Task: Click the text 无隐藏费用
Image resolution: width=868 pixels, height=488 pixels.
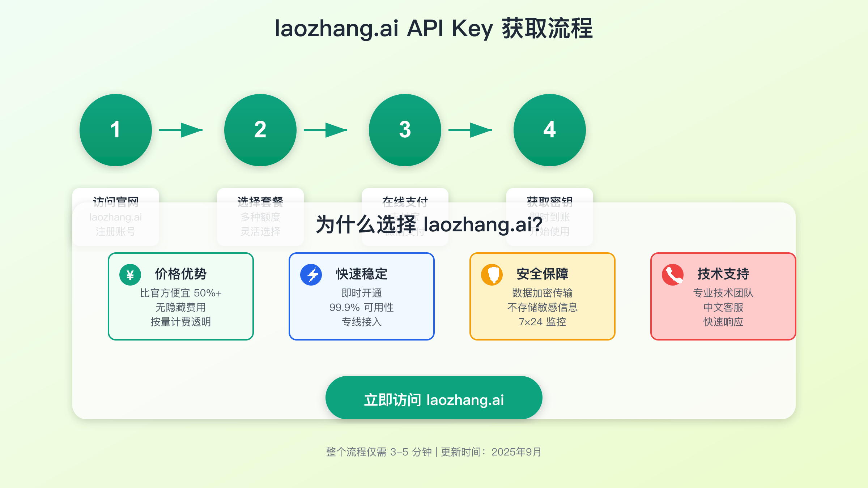Action: pyautogui.click(x=181, y=307)
